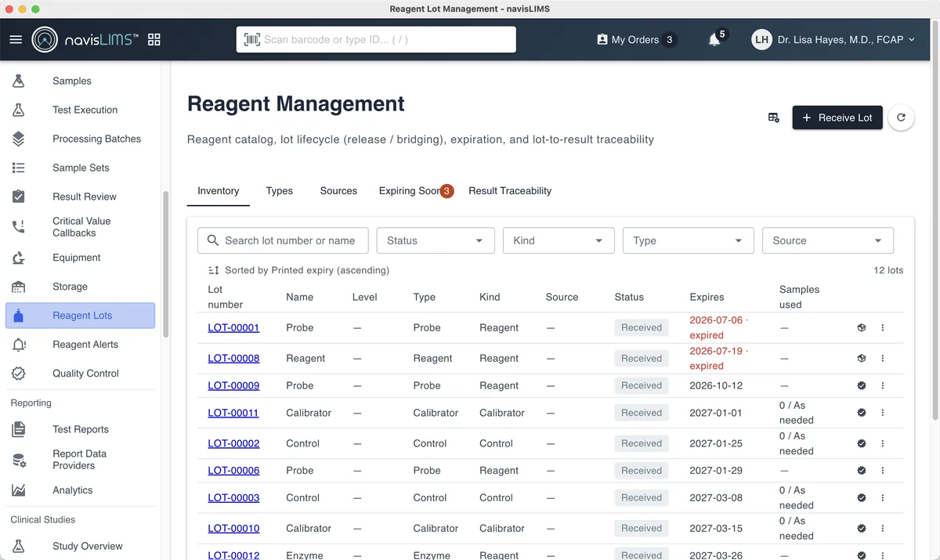Viewport: 940px width, 560px height.
Task: Click the refresh button
Action: [902, 117]
